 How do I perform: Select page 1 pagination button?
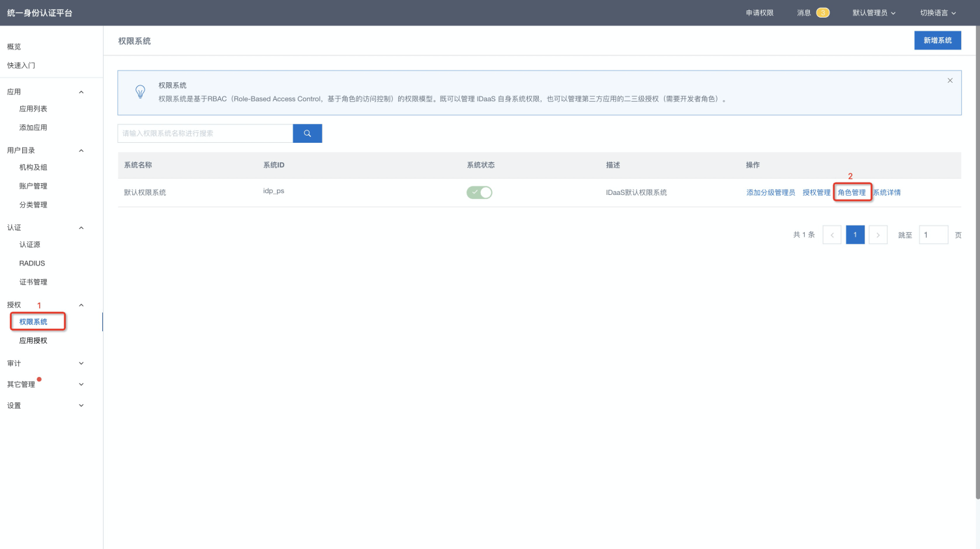856,235
